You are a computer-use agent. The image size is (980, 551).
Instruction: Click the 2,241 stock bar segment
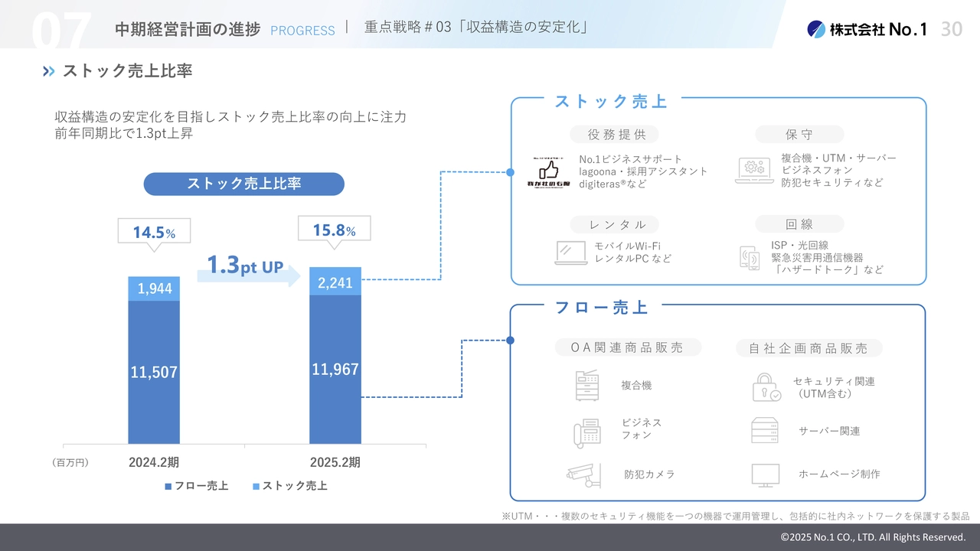point(335,282)
